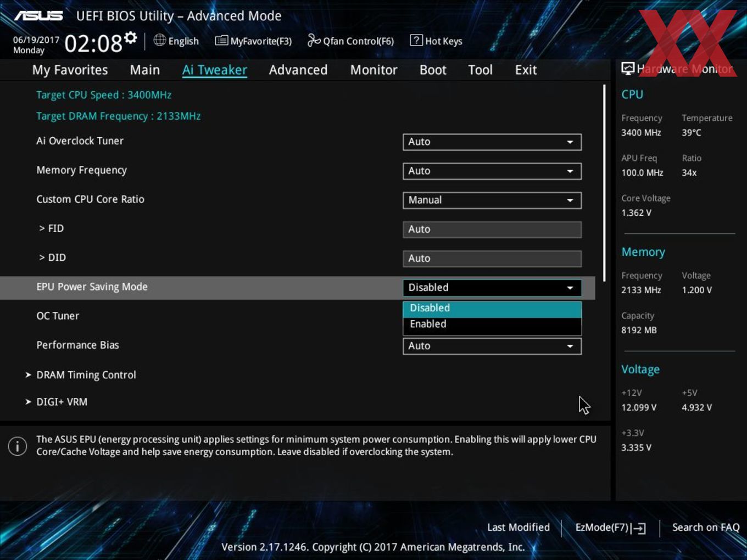Click the EzMode exit arrow icon
The width and height of the screenshot is (747, 560).
(x=638, y=528)
